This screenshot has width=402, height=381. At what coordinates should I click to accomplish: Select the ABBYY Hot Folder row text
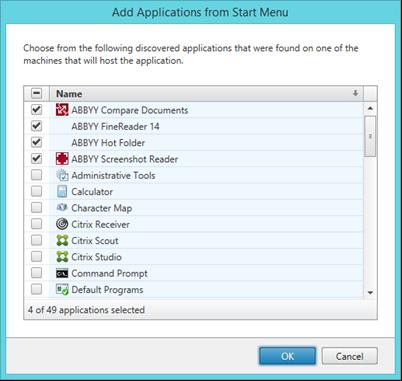108,143
